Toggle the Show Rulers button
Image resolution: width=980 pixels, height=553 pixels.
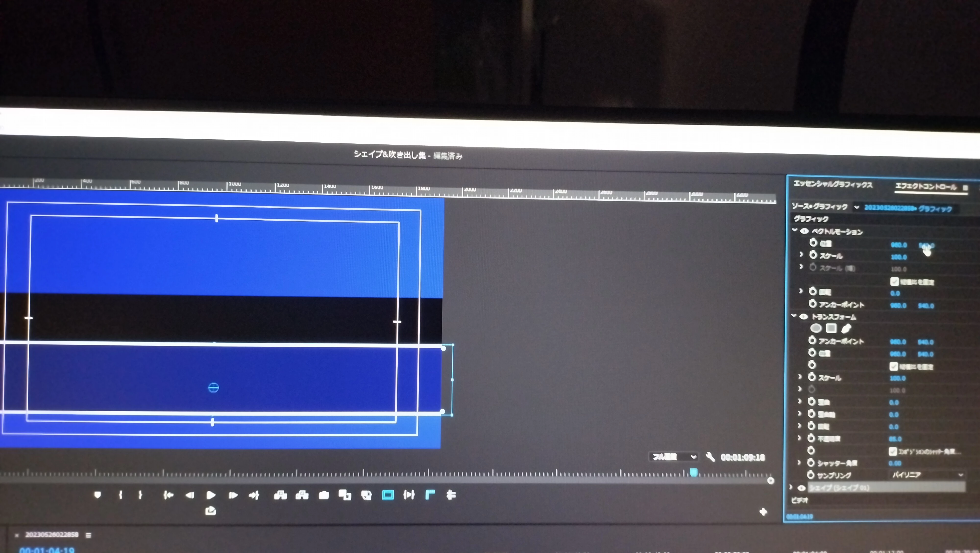[430, 495]
